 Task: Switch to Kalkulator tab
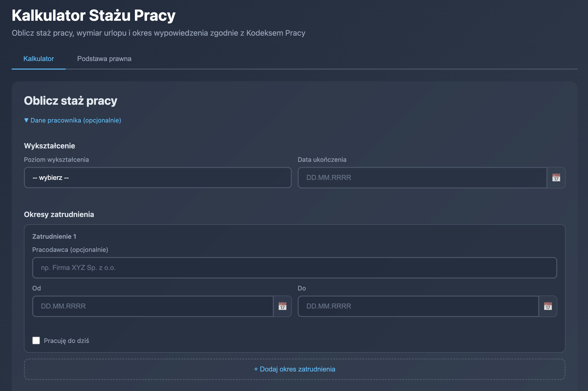tap(39, 59)
